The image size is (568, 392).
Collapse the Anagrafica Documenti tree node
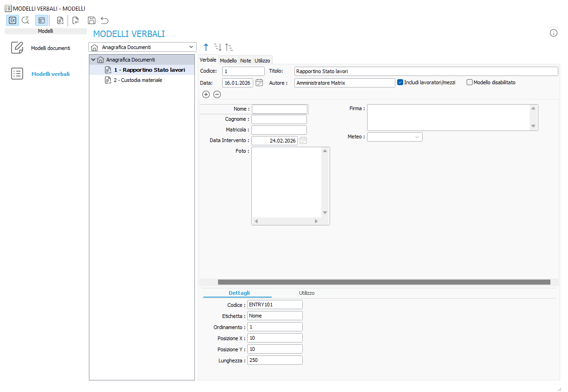(x=94, y=60)
